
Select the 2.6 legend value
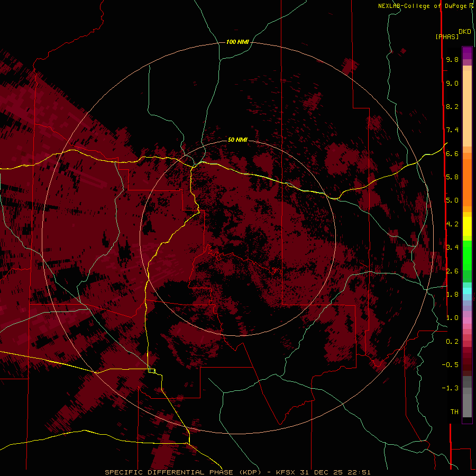click(452, 271)
